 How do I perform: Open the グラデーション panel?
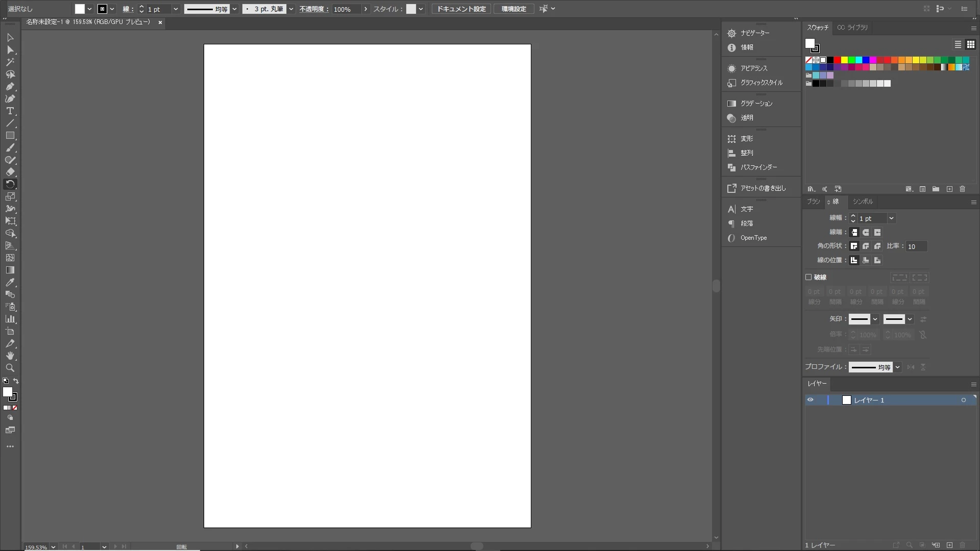756,104
